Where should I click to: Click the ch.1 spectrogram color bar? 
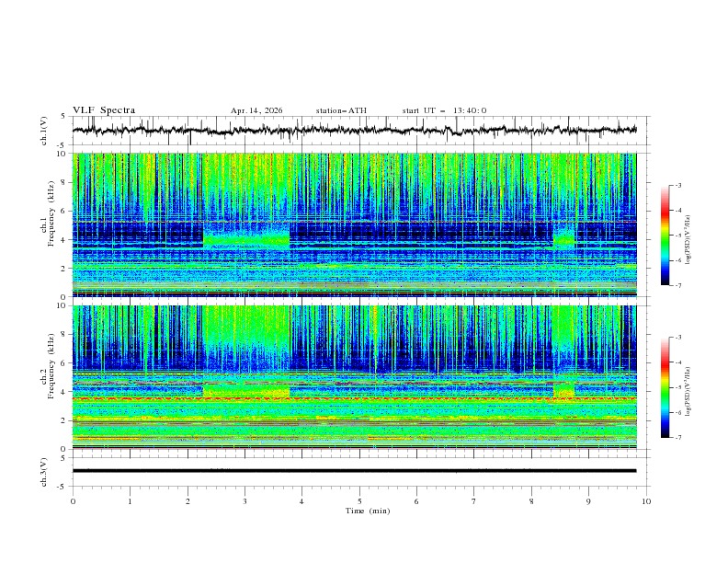tap(665, 236)
